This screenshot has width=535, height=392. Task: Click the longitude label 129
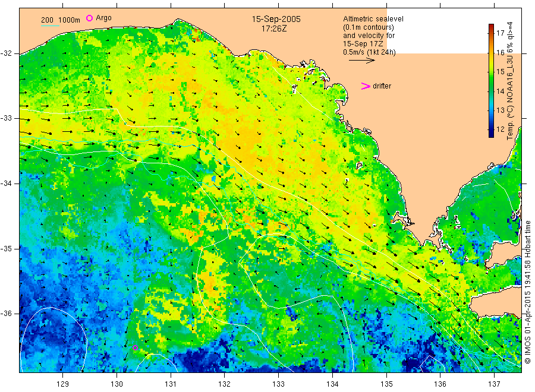63,384
